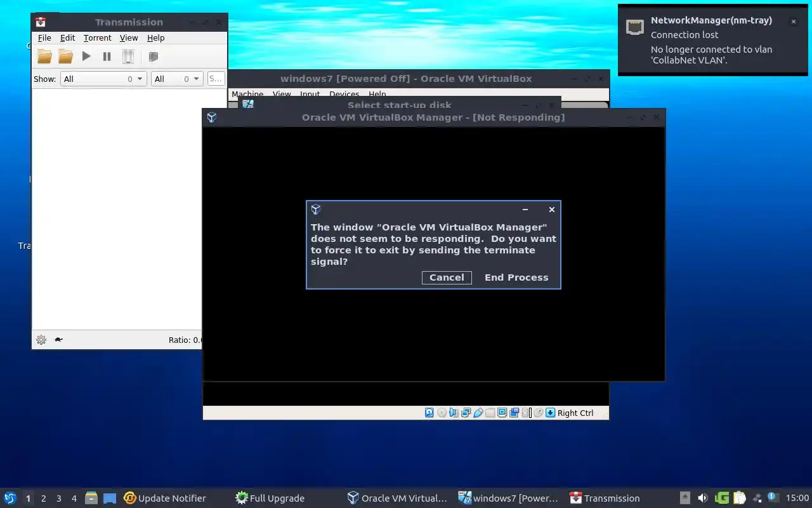Open file manager icon in taskbar

(x=91, y=498)
